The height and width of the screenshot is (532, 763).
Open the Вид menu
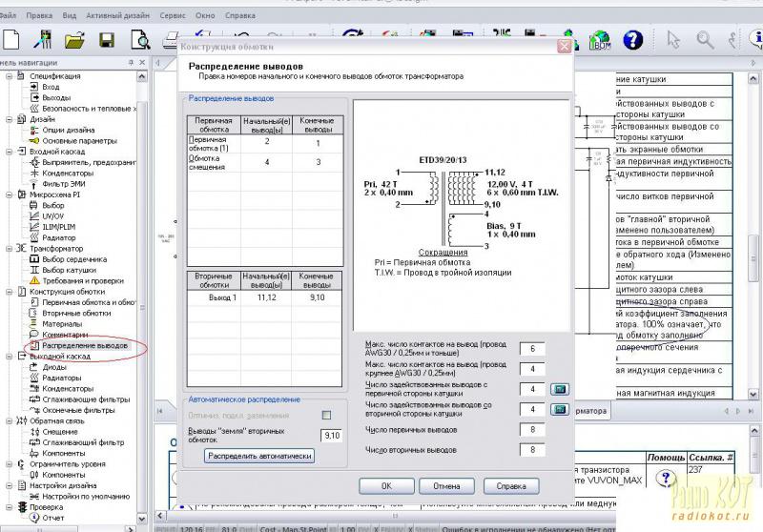(69, 15)
